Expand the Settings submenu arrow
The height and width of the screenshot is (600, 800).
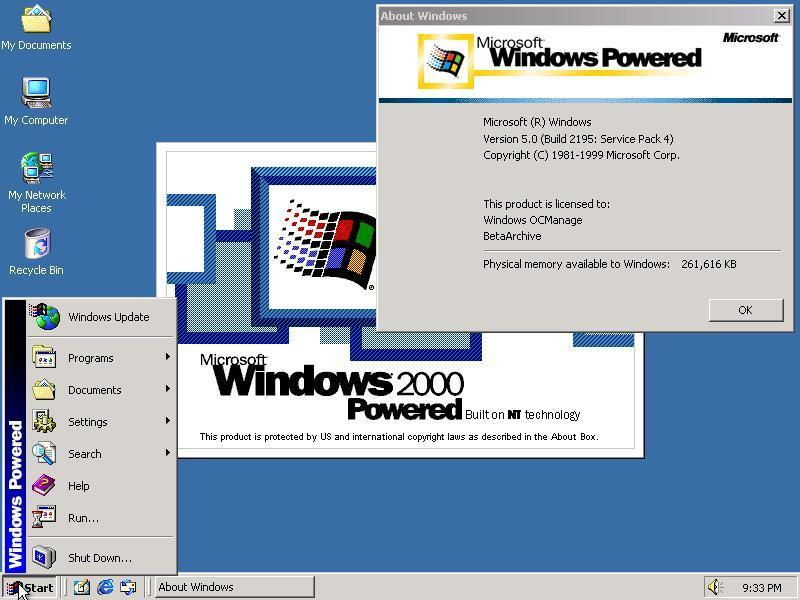coord(167,421)
